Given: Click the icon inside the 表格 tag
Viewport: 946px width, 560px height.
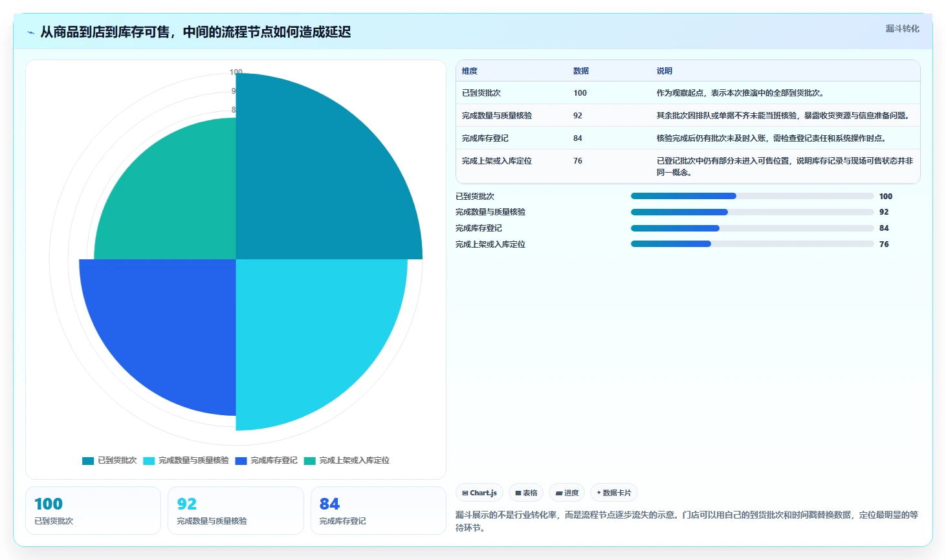Looking at the screenshot, I should pos(518,493).
